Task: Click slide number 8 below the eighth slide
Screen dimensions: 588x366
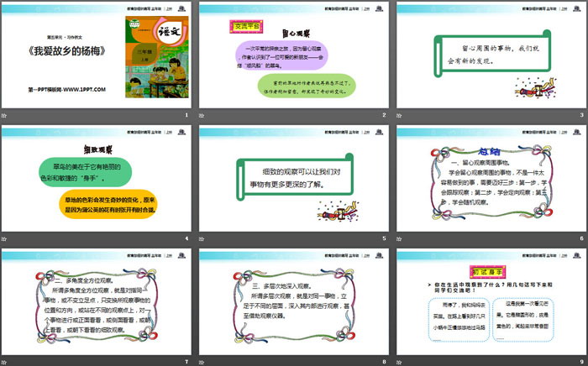Action: point(384,362)
